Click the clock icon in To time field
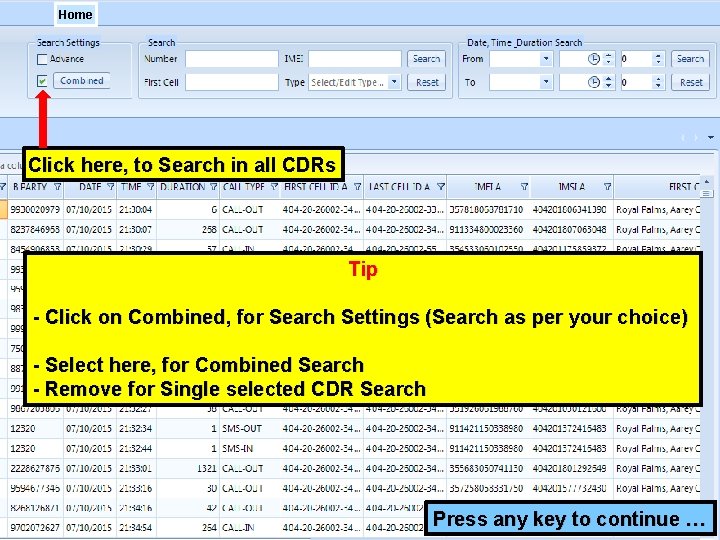The image size is (720, 540). (x=594, y=83)
